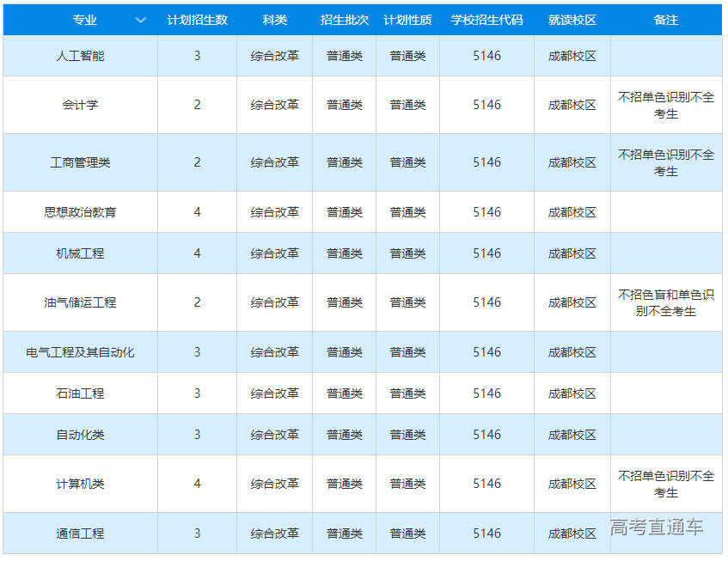Screen dimensions: 728x561
Task: Open the 专业 column dropdown arrow
Action: 141,20
